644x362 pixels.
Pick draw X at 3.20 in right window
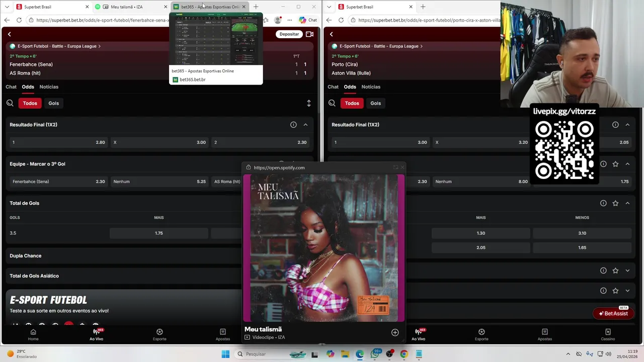tap(481, 142)
